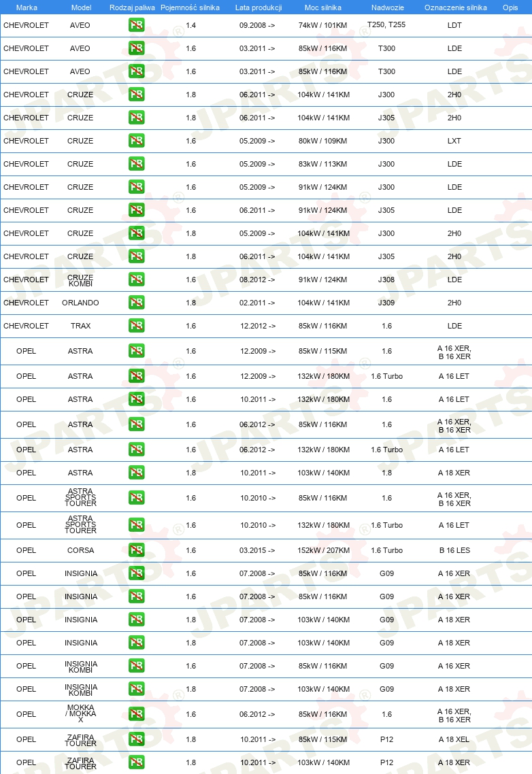The height and width of the screenshot is (774, 532).
Task: Click the Nadwozie column header
Action: tap(388, 7)
